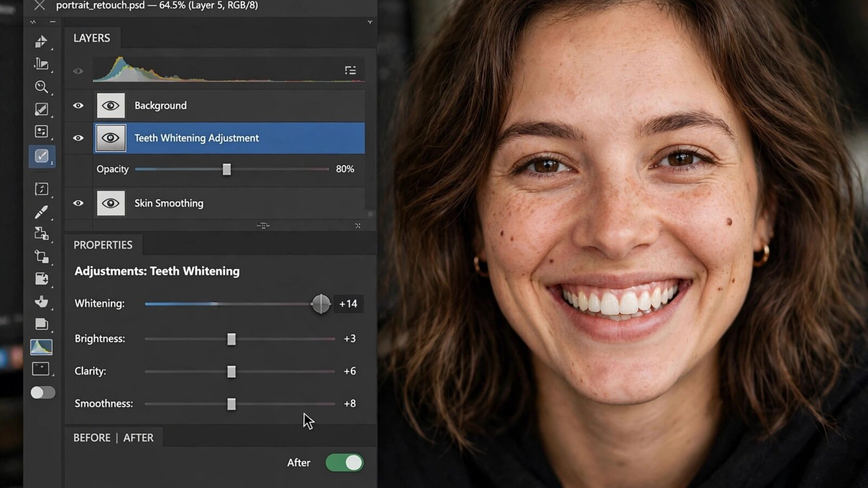Click the panel divider grip under Skin Smoothing

tap(263, 226)
